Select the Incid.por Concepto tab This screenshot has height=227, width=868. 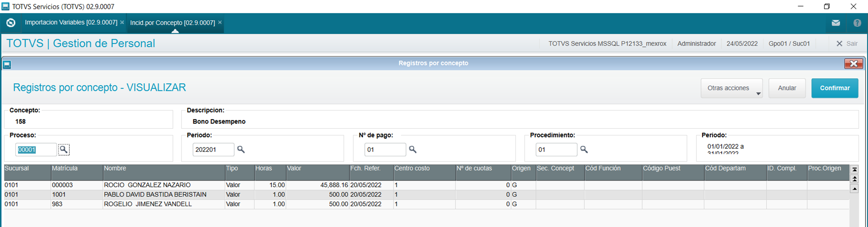[x=172, y=23]
